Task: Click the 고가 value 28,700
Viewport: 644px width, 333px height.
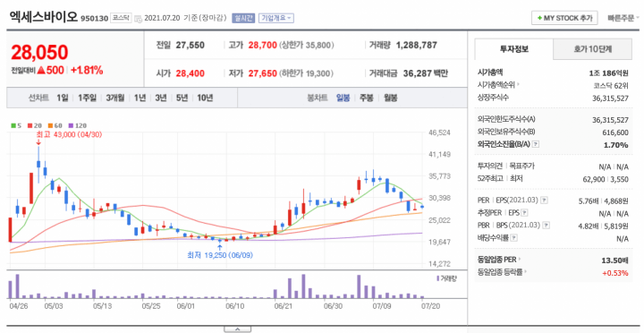Action: click(262, 46)
